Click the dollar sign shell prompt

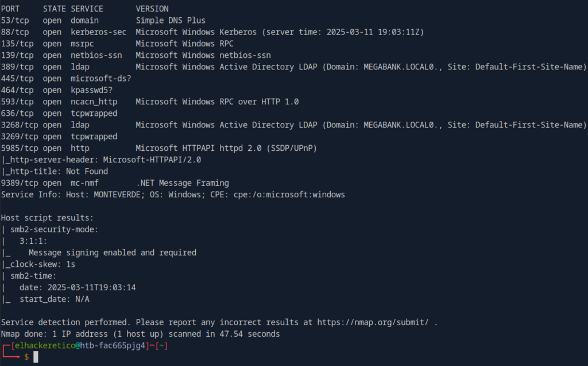point(26,357)
